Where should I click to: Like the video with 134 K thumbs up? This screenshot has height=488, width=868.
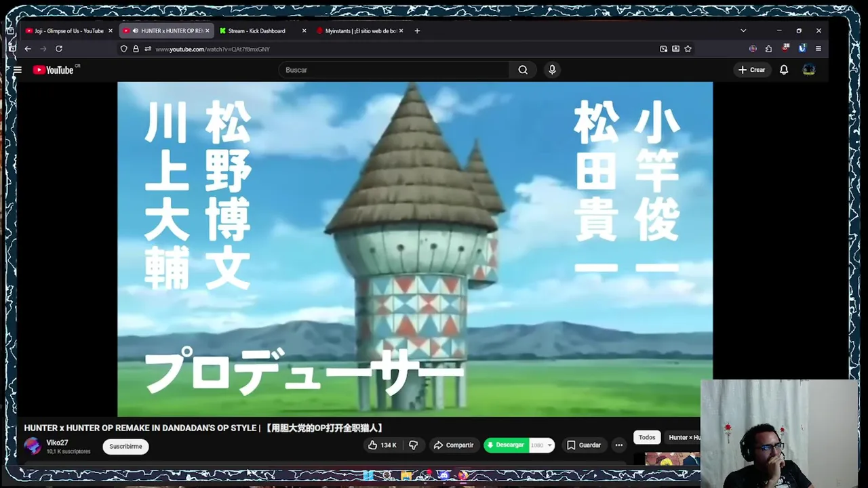[x=382, y=445]
